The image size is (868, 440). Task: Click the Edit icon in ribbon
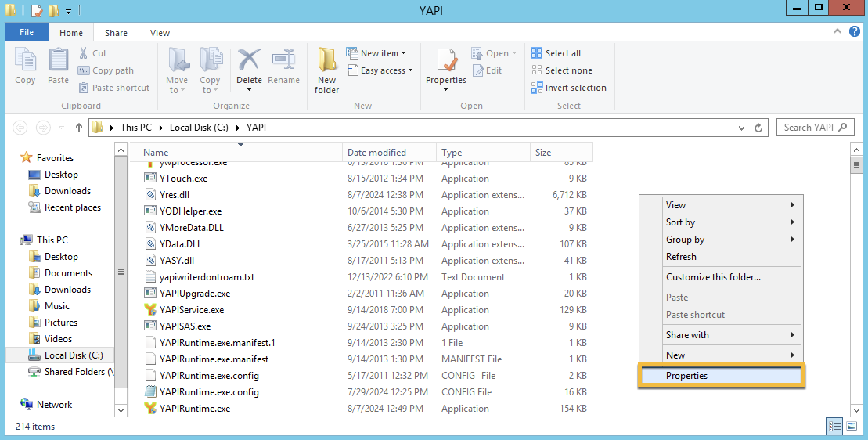pos(478,70)
